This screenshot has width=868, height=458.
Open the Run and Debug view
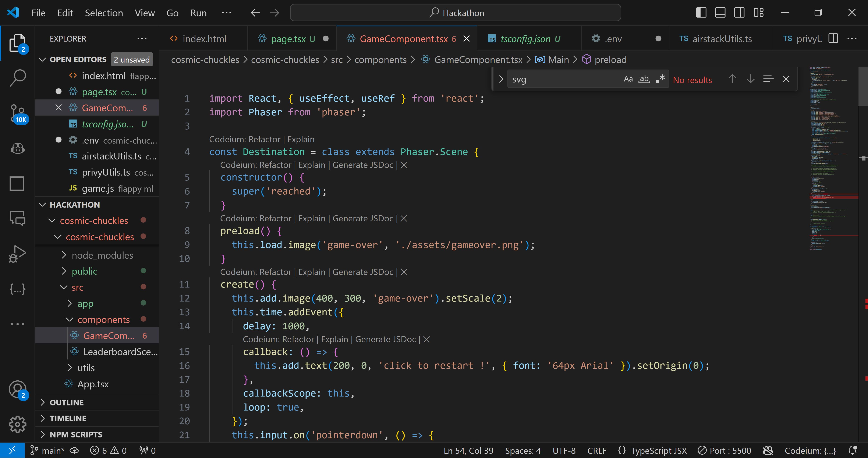[x=18, y=254]
